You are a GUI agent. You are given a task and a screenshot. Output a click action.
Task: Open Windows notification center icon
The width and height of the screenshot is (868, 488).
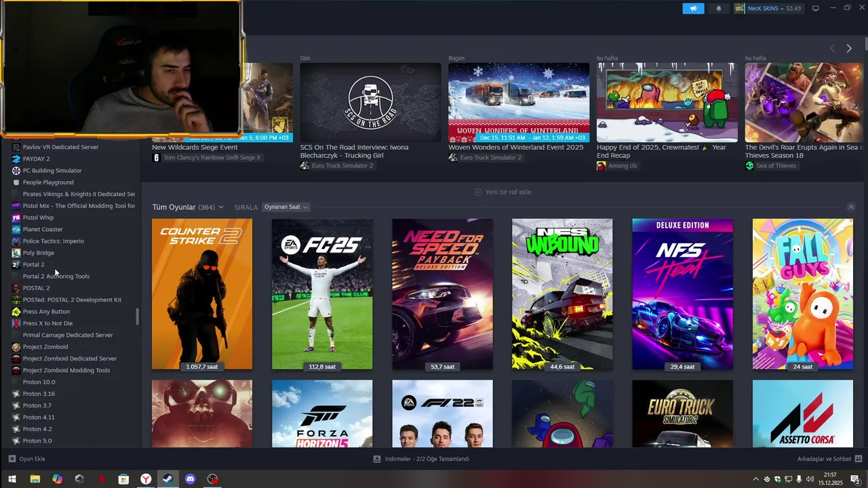(x=855, y=479)
